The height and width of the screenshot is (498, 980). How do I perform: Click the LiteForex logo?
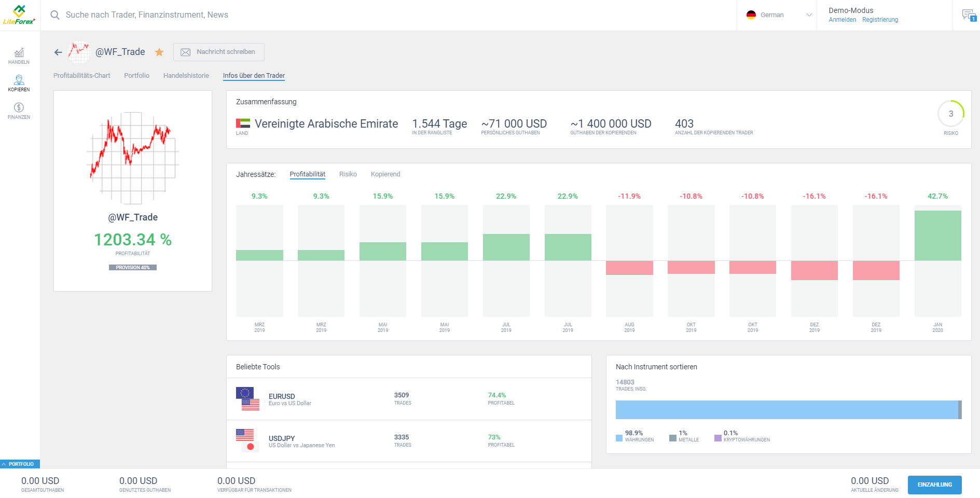click(x=19, y=15)
